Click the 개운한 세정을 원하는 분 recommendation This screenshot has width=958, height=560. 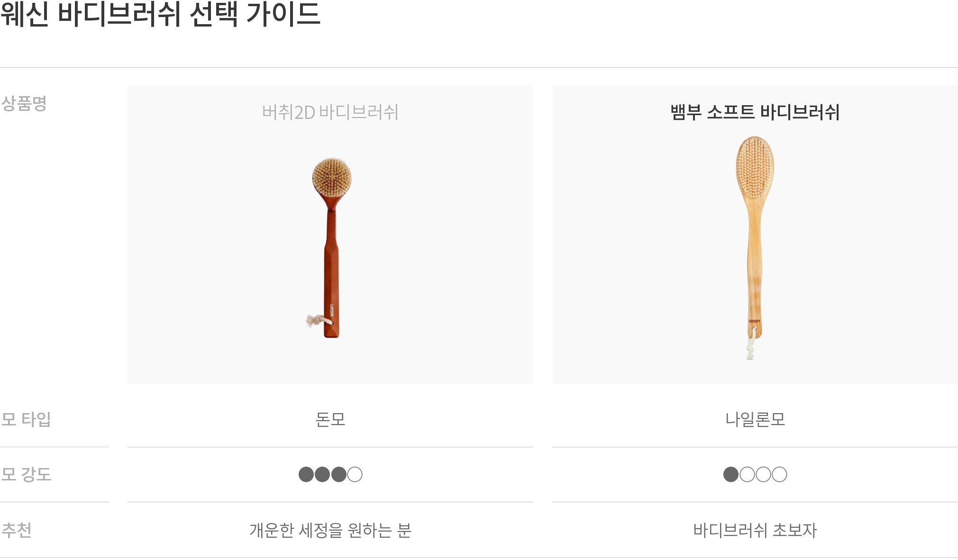tap(330, 530)
